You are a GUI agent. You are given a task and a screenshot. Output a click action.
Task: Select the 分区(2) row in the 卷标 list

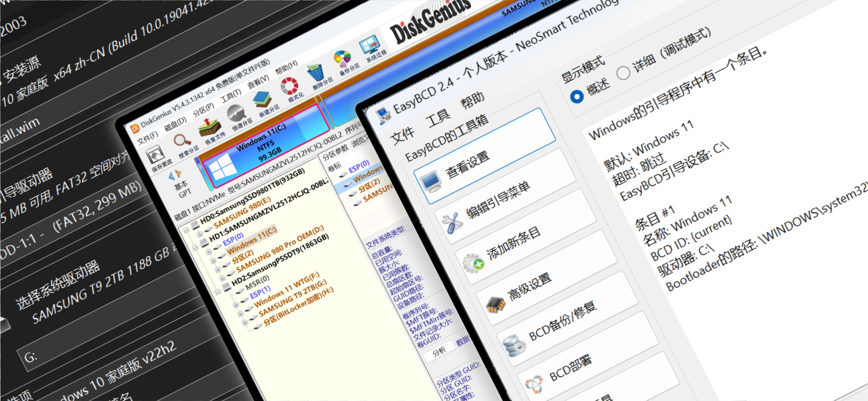point(370,185)
